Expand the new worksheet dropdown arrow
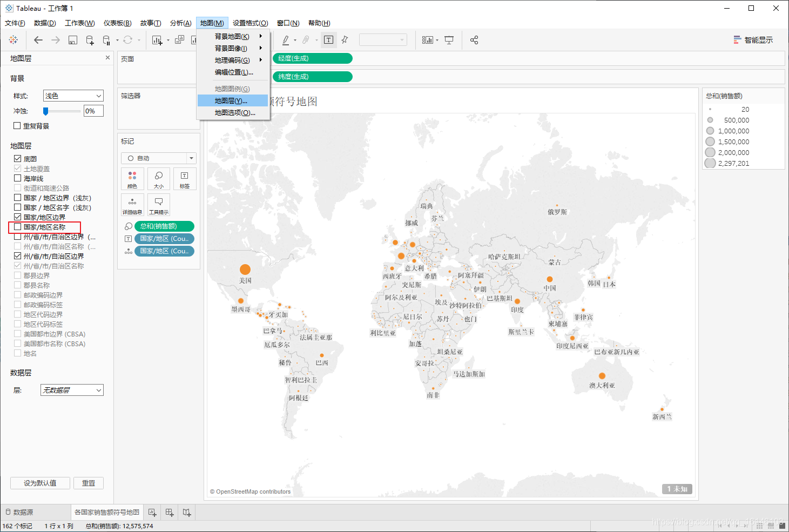789x532 pixels. [168, 41]
